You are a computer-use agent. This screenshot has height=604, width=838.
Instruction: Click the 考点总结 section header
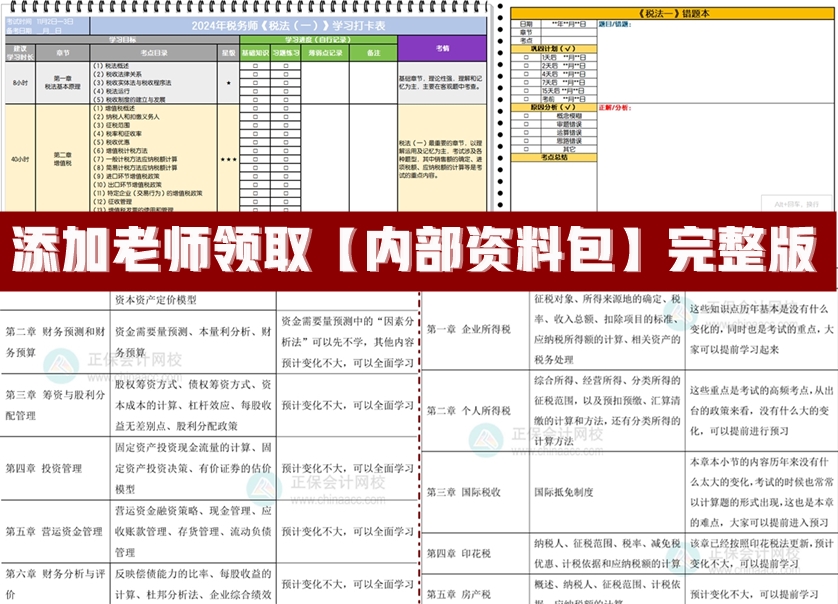point(554,157)
